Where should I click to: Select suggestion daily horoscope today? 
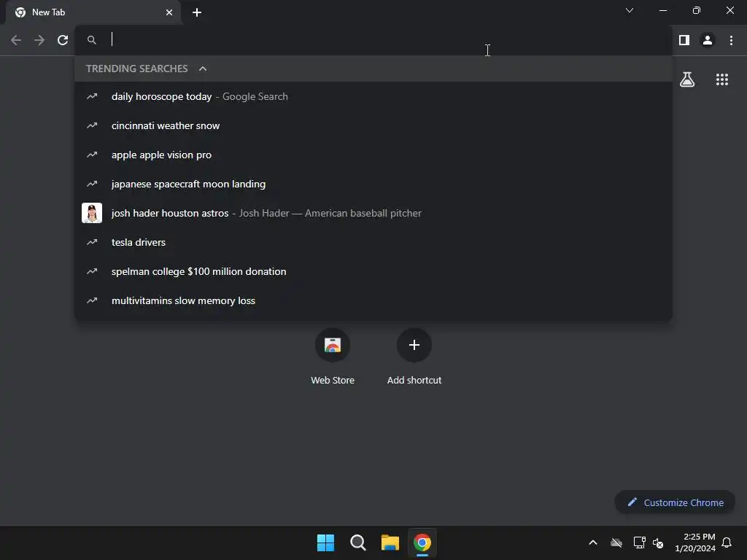click(373, 96)
